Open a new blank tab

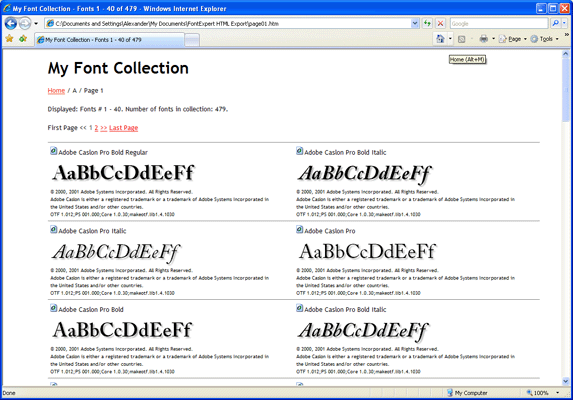[192, 40]
